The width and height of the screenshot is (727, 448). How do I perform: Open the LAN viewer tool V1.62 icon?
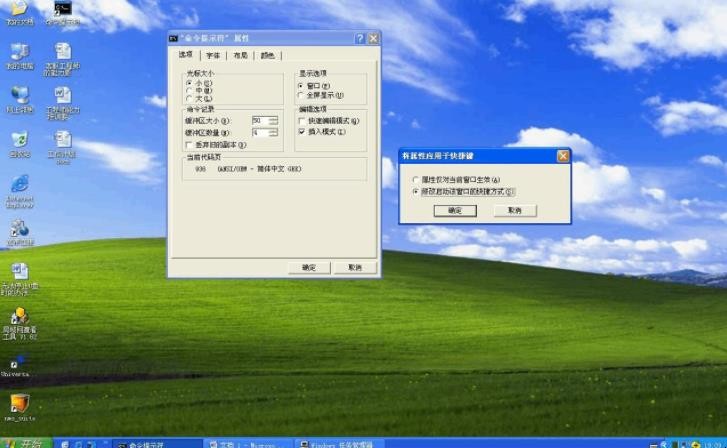19,324
